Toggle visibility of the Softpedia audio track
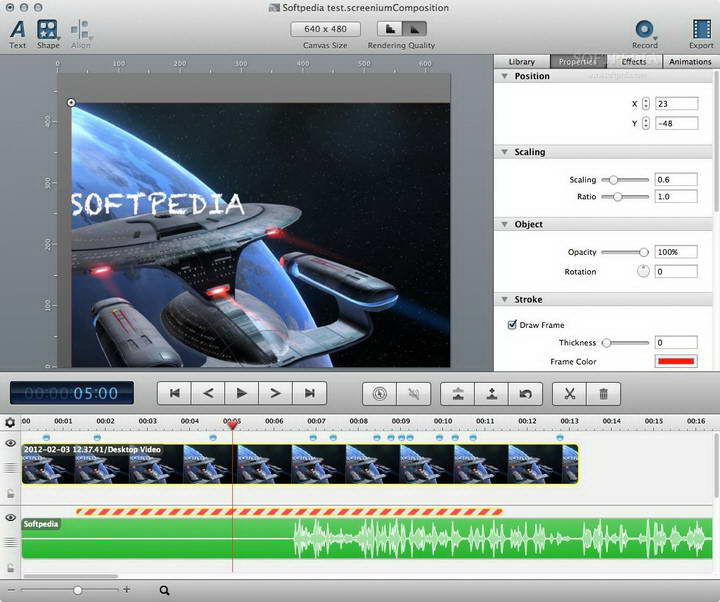This screenshot has width=720, height=602. click(11, 518)
